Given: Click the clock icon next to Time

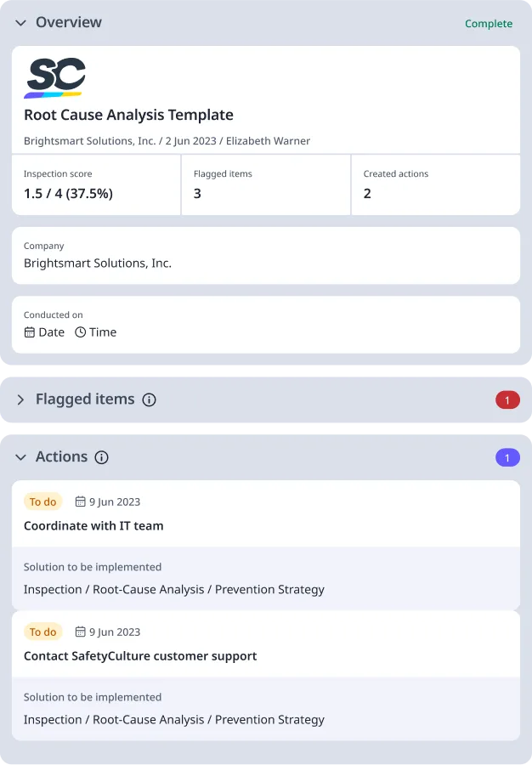Looking at the screenshot, I should pyautogui.click(x=80, y=331).
